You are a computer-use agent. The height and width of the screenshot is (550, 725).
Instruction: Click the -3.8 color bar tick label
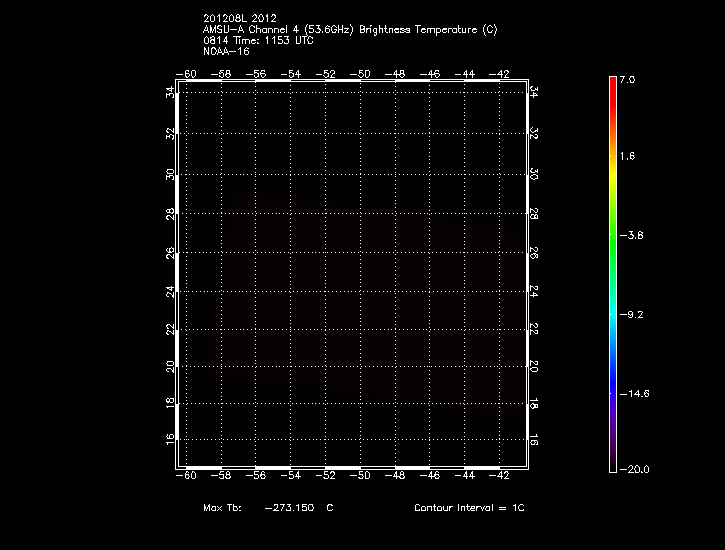coord(633,236)
